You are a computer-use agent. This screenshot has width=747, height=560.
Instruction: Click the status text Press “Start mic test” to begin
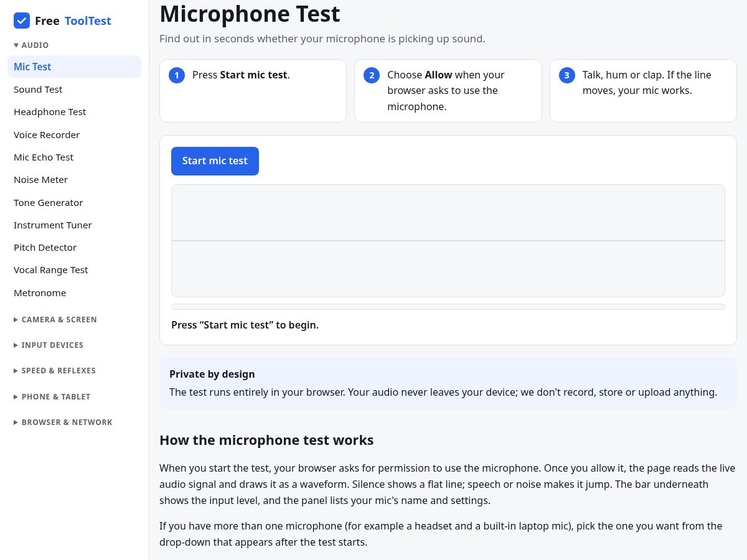[245, 325]
